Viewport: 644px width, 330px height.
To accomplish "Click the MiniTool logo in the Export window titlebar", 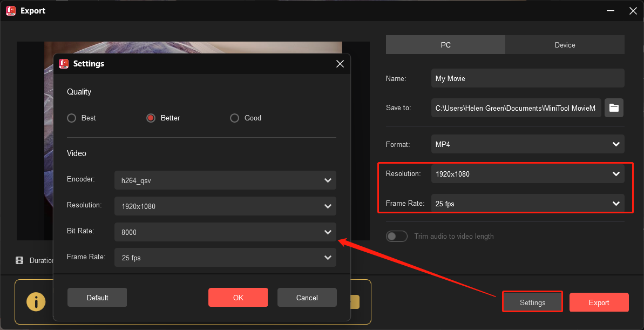I will point(10,10).
